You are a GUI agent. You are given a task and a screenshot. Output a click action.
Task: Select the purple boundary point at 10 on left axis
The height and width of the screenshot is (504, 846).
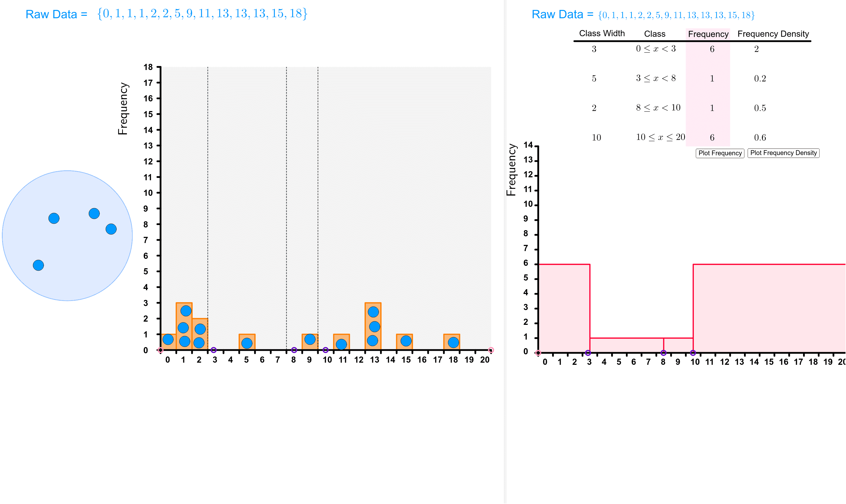click(326, 350)
